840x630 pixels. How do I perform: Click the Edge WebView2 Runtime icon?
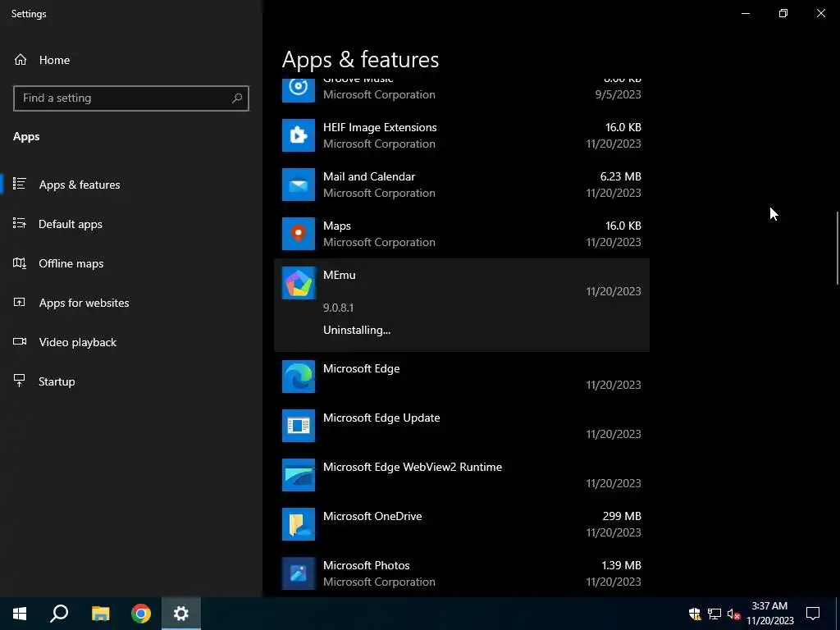299,475
